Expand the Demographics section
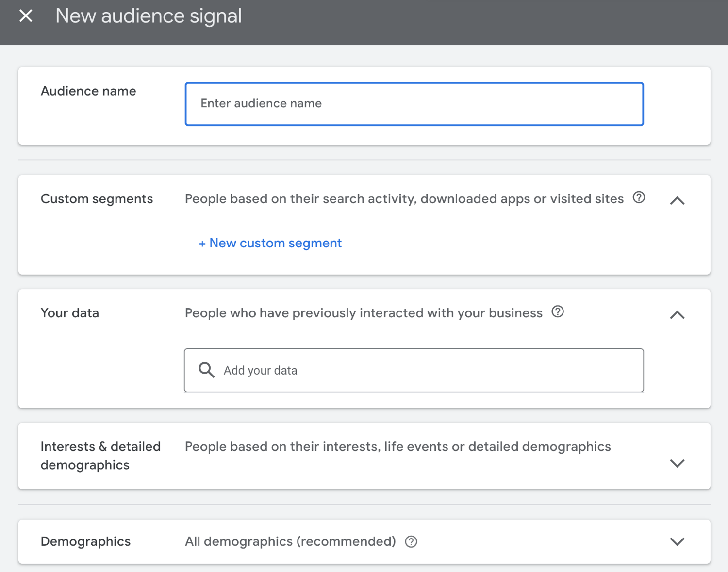Screen dimensions: 728x572 pos(677,541)
